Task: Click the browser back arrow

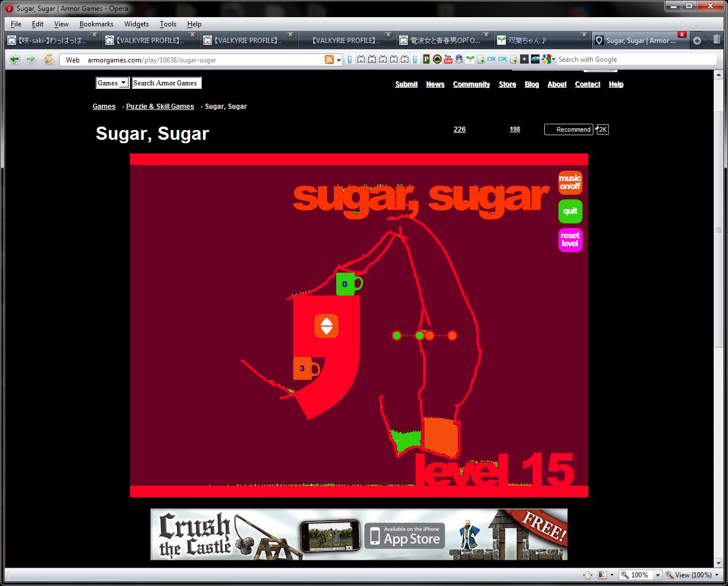Action: click(14, 59)
